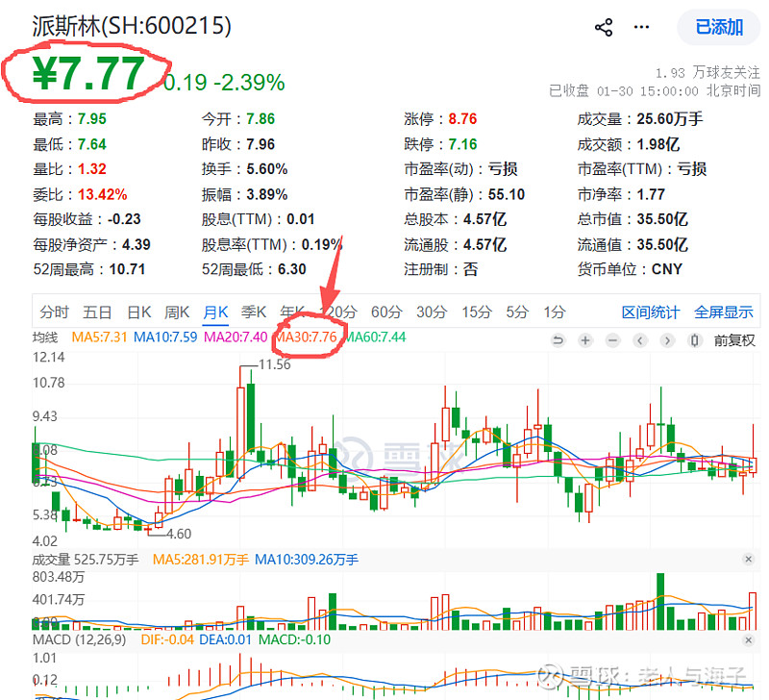The width and height of the screenshot is (769, 700).
Task: Move chart right with right-arrow icon
Action: pos(667,340)
